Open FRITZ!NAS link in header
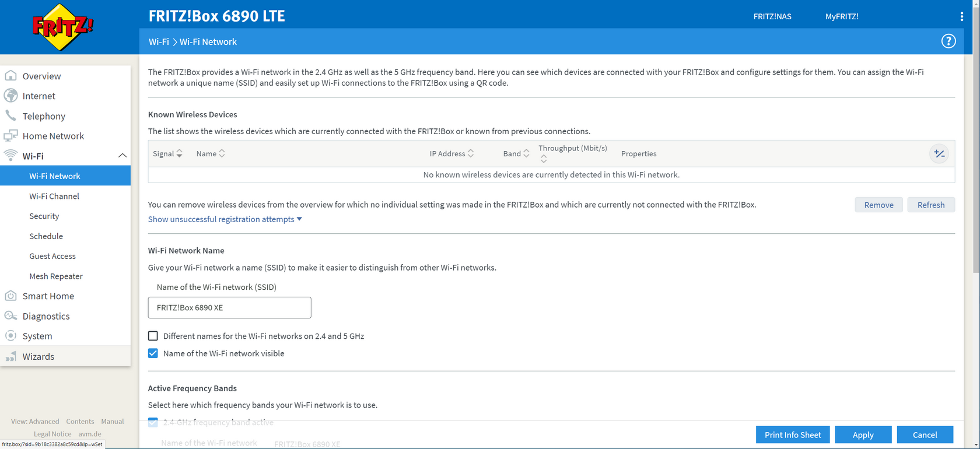 click(772, 16)
